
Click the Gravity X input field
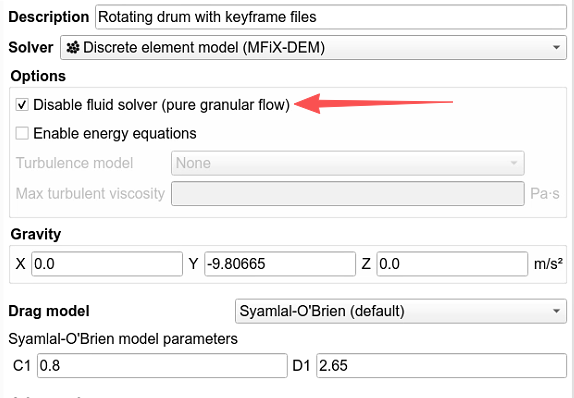[x=107, y=264]
